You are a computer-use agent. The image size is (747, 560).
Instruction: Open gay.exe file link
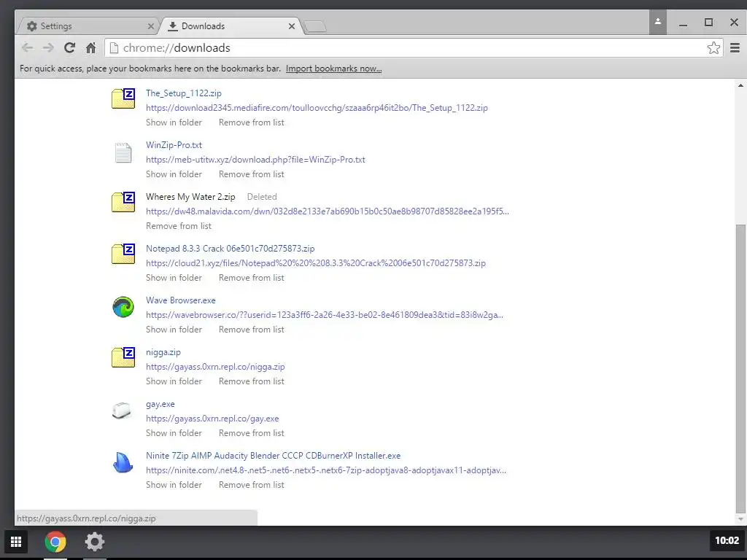[160, 404]
